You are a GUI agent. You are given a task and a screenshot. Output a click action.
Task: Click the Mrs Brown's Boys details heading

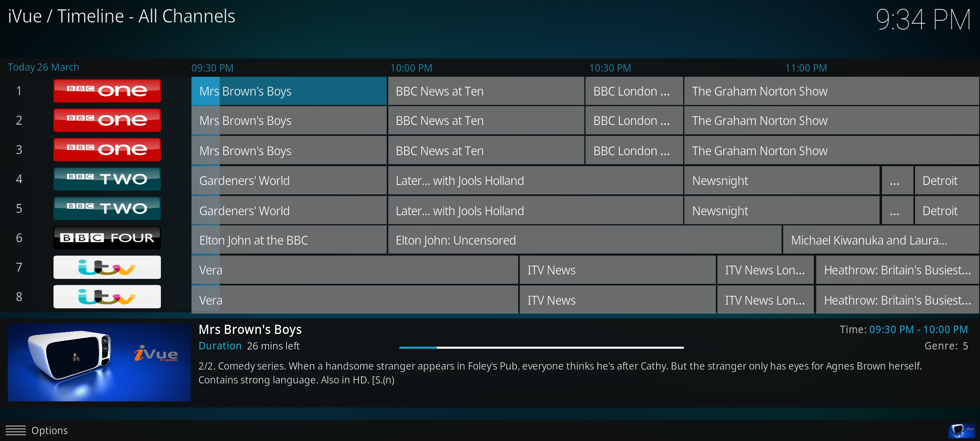pyautogui.click(x=250, y=330)
